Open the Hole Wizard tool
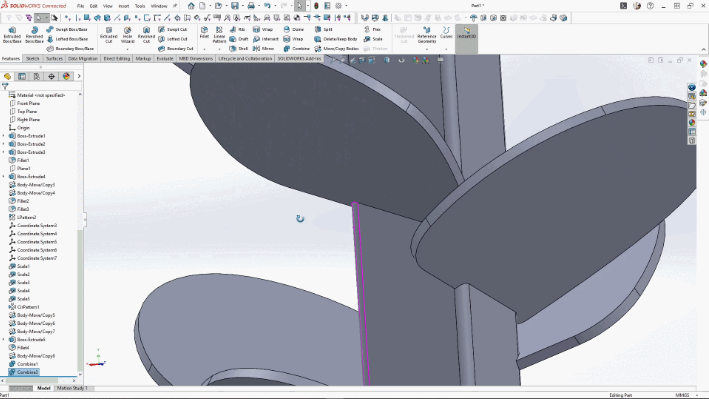The width and height of the screenshot is (709, 399). click(128, 35)
